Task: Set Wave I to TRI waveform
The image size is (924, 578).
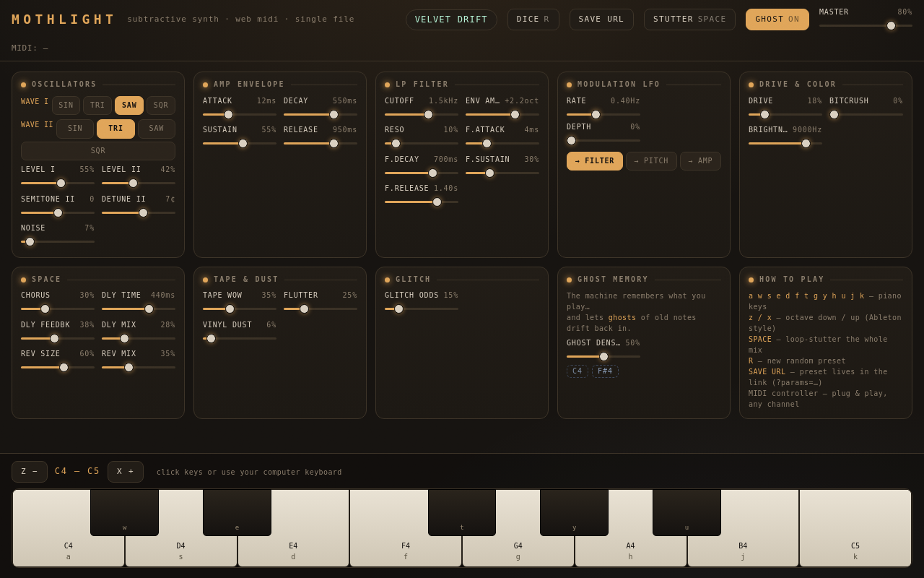Action: 97,105
